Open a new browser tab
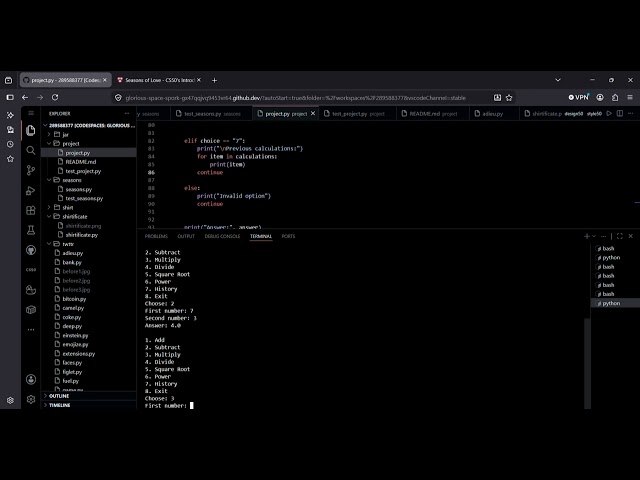Viewport: 640px width, 480px height. (x=214, y=80)
